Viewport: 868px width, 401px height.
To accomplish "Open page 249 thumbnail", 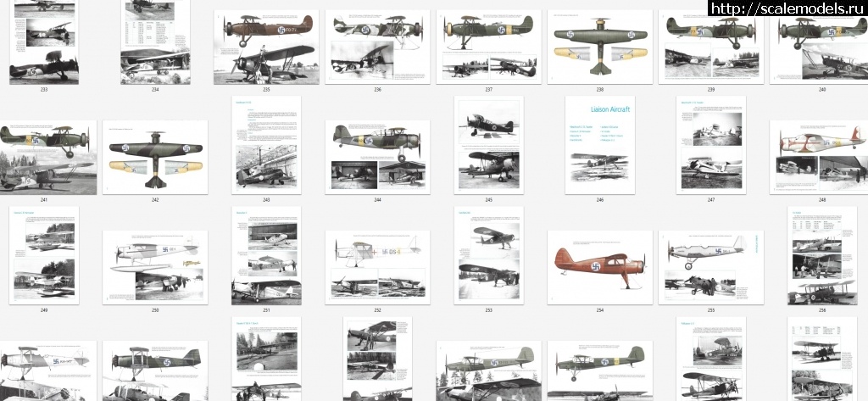I will [x=44, y=255].
